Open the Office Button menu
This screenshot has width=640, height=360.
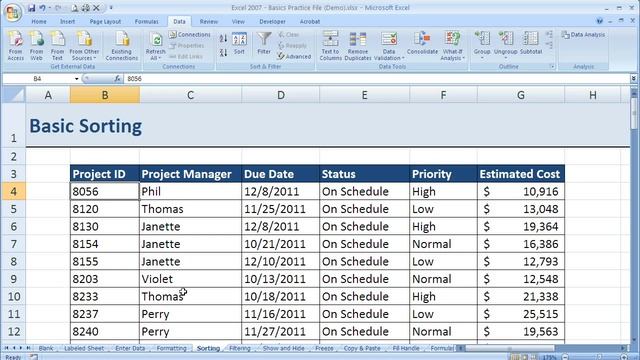[x=12, y=12]
